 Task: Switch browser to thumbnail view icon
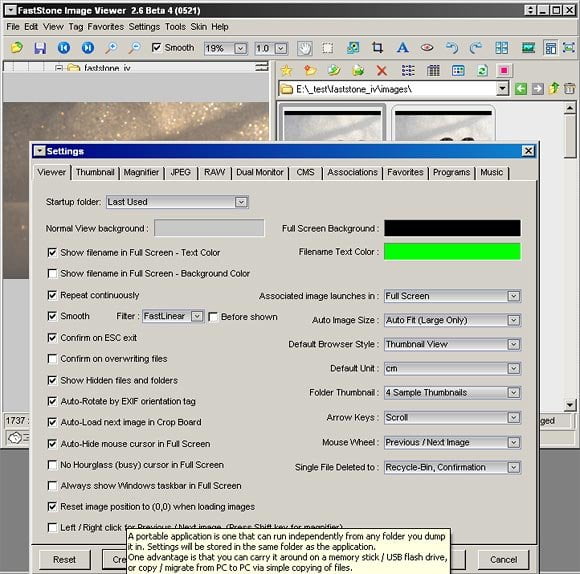(x=458, y=70)
